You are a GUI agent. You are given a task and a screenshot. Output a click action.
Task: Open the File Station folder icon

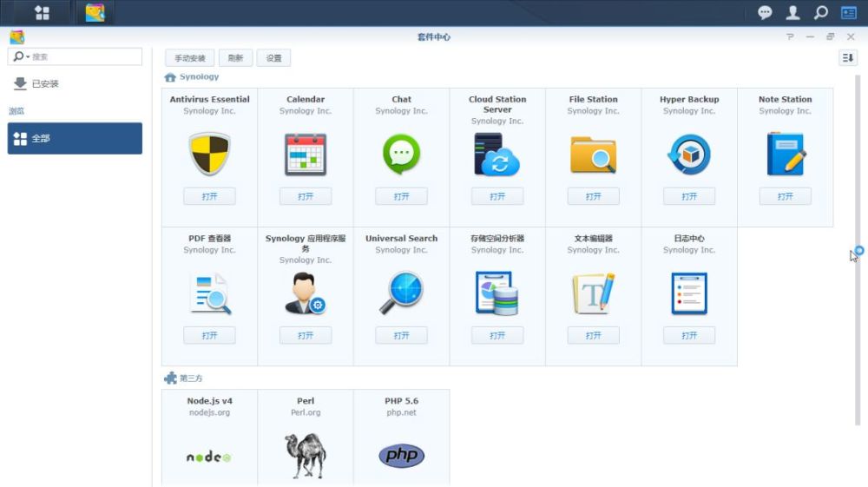[x=593, y=155]
